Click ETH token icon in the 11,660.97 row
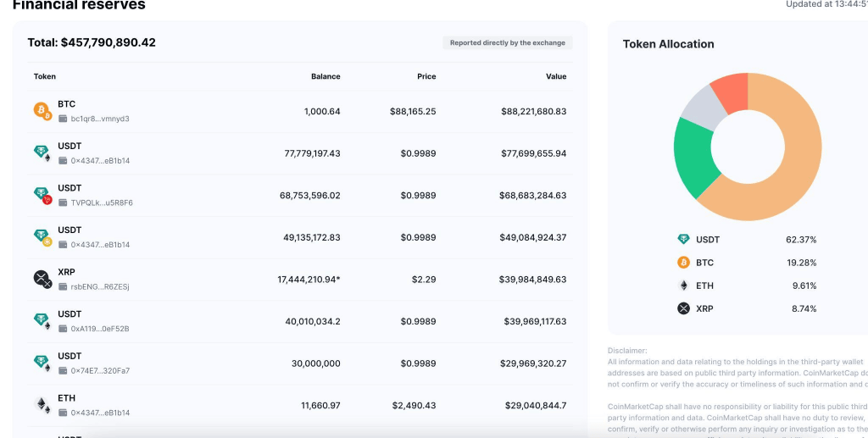This screenshot has width=868, height=438. point(42,405)
